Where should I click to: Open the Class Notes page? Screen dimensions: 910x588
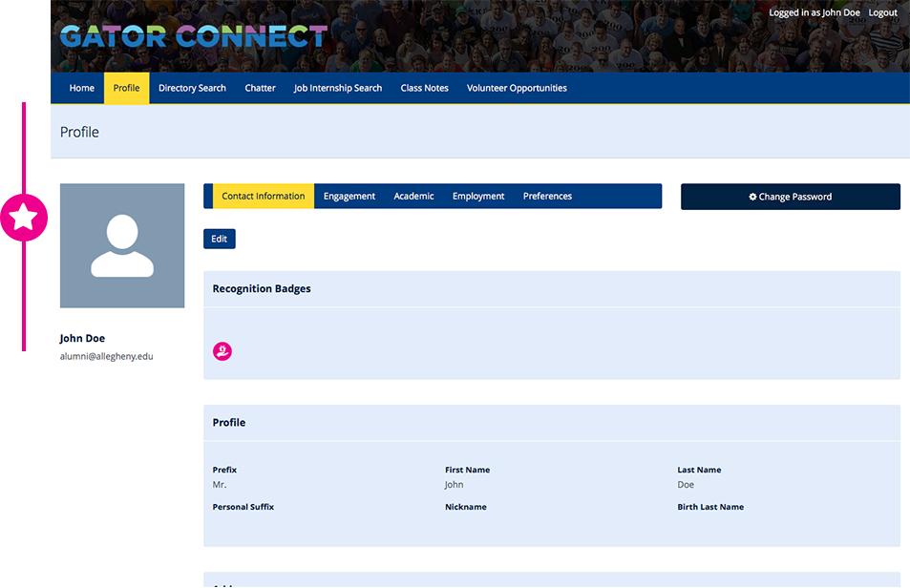click(x=424, y=88)
